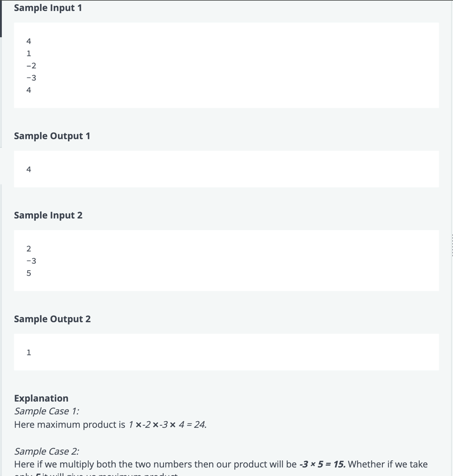Viewport: 453px width, 476px height.
Task: Click value '−3' in Sample Input 2 block
Action: coord(31,261)
